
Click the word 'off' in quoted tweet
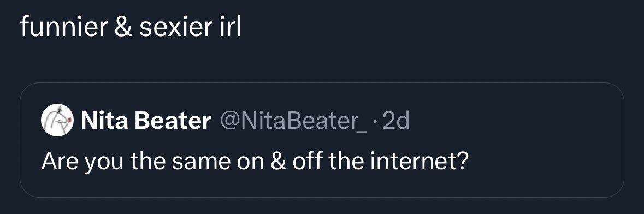(307, 161)
